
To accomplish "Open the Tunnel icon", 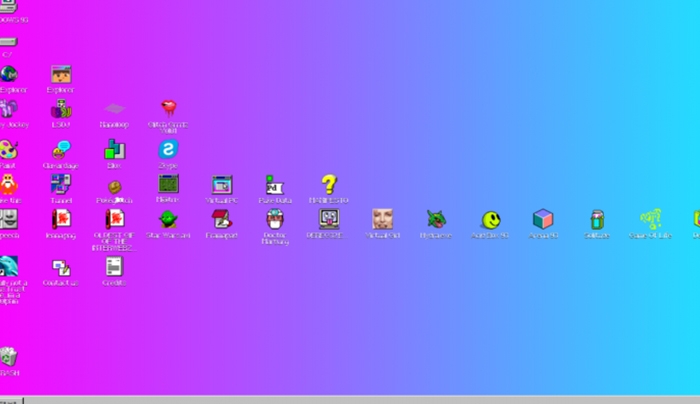I will click(61, 184).
